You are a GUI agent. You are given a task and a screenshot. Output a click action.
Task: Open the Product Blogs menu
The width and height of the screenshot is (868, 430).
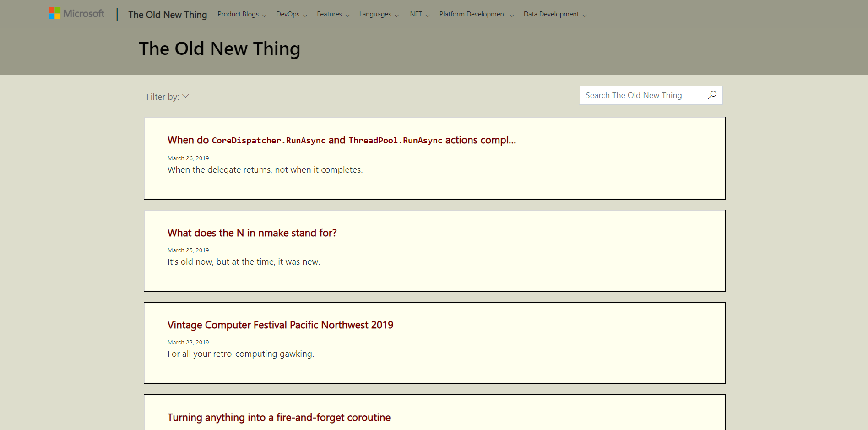coord(242,14)
